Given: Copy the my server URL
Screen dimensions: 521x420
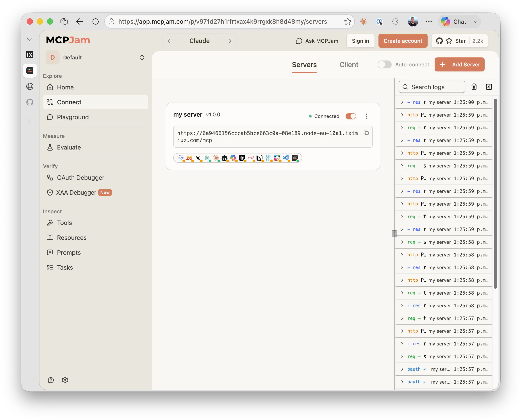Looking at the screenshot, I should pos(366,133).
